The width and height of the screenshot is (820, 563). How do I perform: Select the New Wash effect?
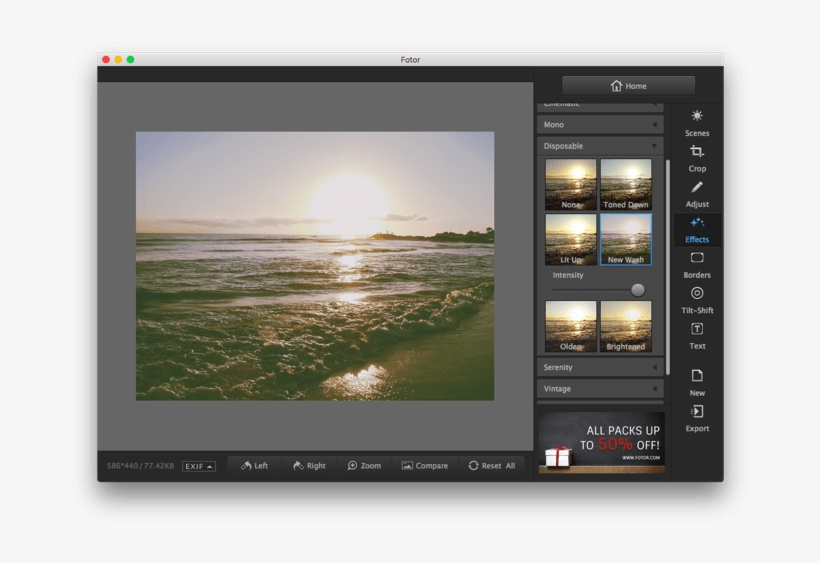tap(625, 239)
